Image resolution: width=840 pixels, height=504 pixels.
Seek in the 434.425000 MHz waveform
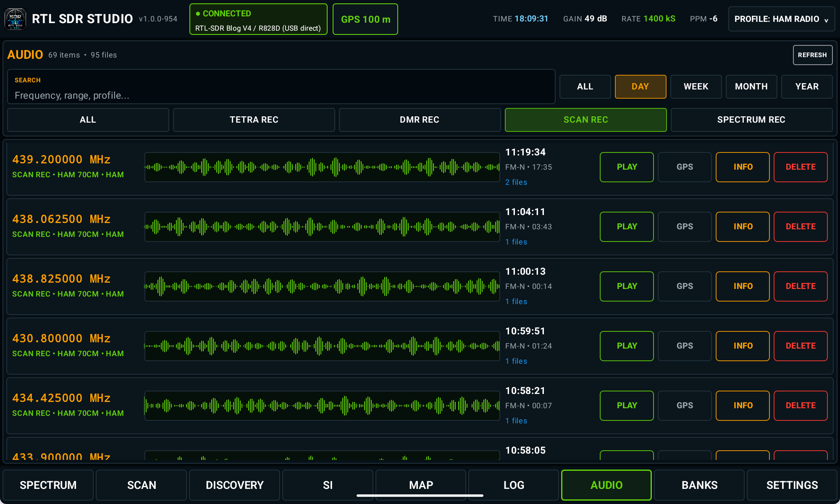point(322,406)
